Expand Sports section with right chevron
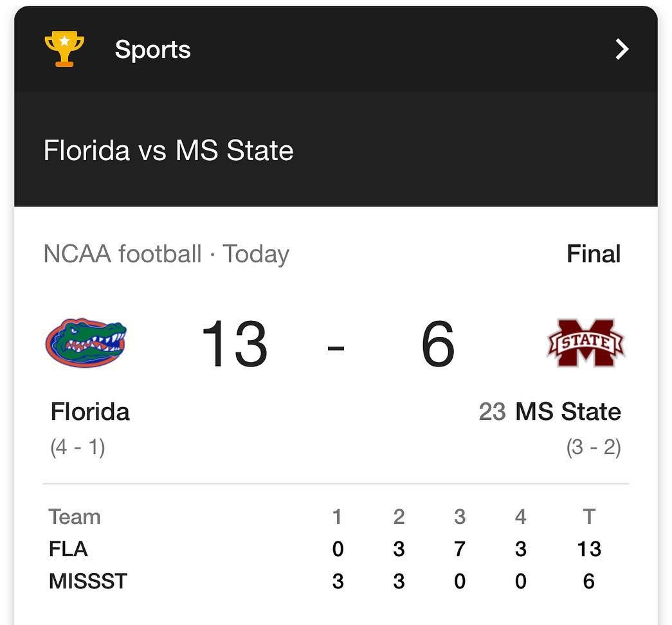The height and width of the screenshot is (625, 672). 622,50
